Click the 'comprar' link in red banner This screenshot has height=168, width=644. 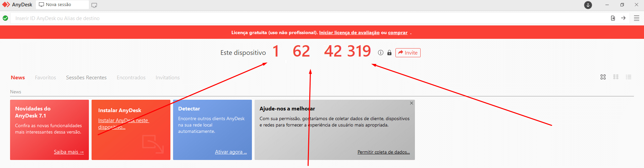point(398,32)
